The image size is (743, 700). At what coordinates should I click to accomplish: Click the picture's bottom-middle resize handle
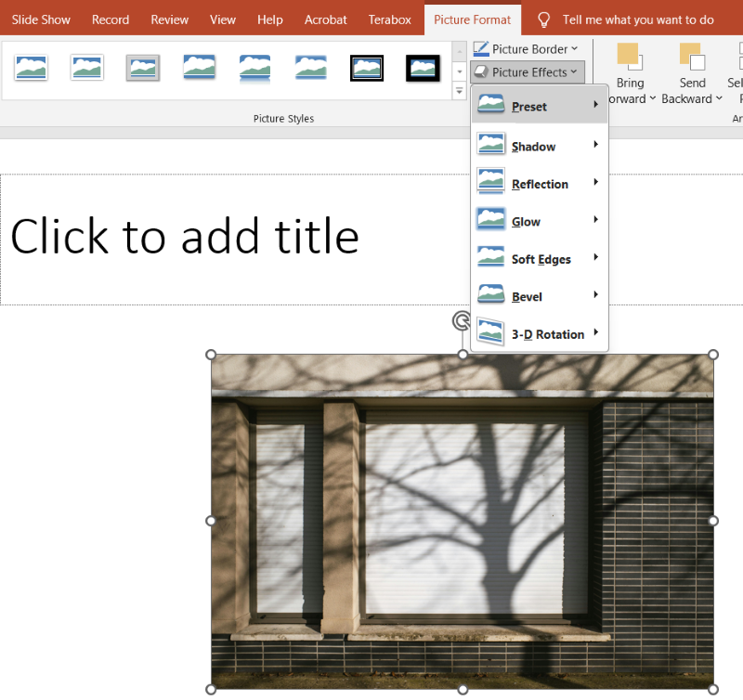coord(463,690)
